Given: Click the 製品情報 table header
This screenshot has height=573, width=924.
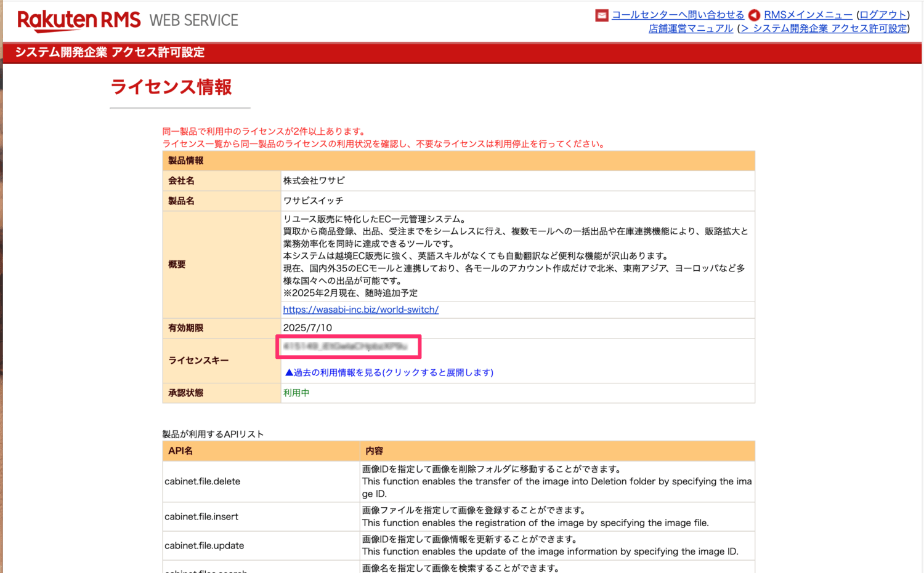Looking at the screenshot, I should 458,161.
